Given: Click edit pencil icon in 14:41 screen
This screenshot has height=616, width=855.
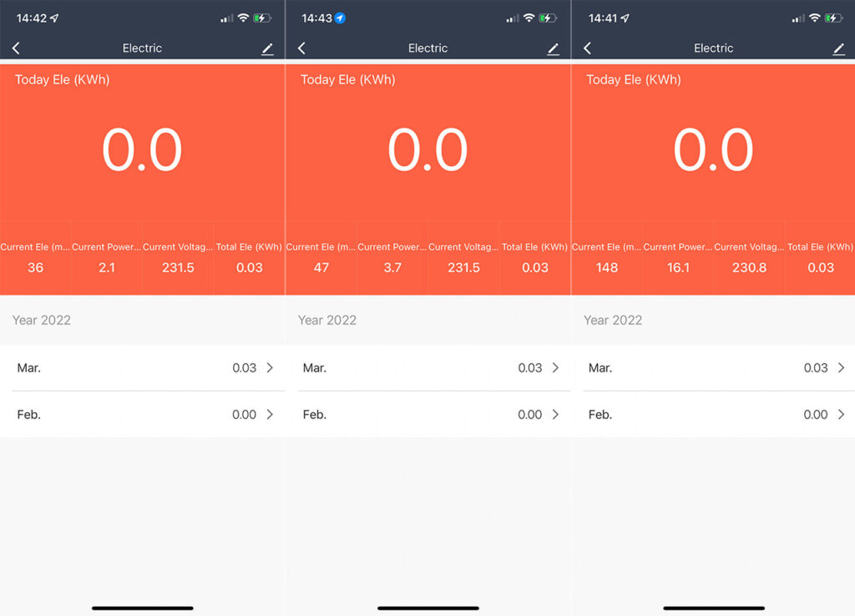Looking at the screenshot, I should pos(838,49).
